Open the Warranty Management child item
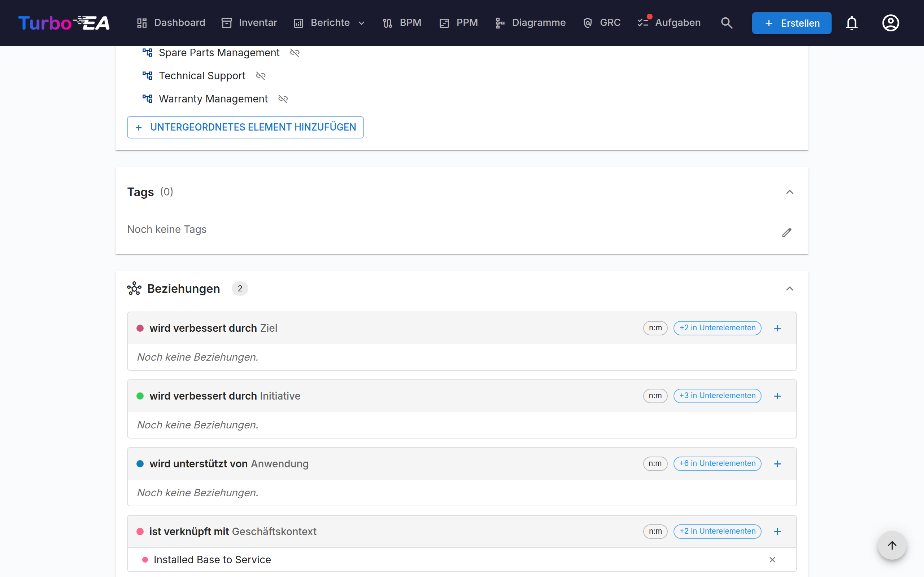 (213, 99)
